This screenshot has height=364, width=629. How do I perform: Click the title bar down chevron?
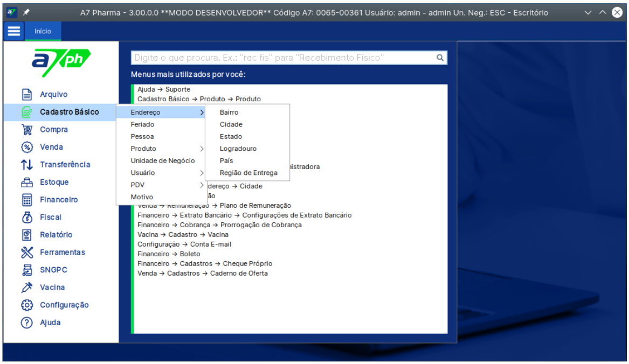[588, 12]
